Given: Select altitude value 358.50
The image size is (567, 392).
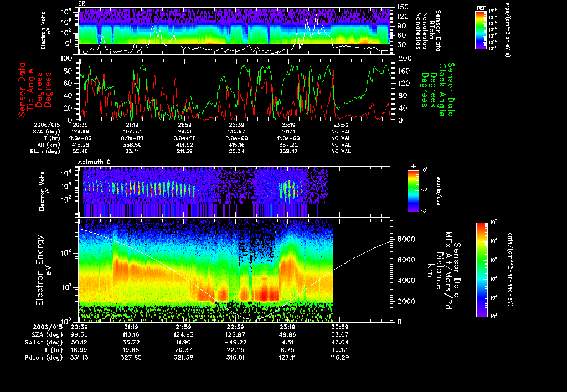Looking at the screenshot, I should pos(132,145).
